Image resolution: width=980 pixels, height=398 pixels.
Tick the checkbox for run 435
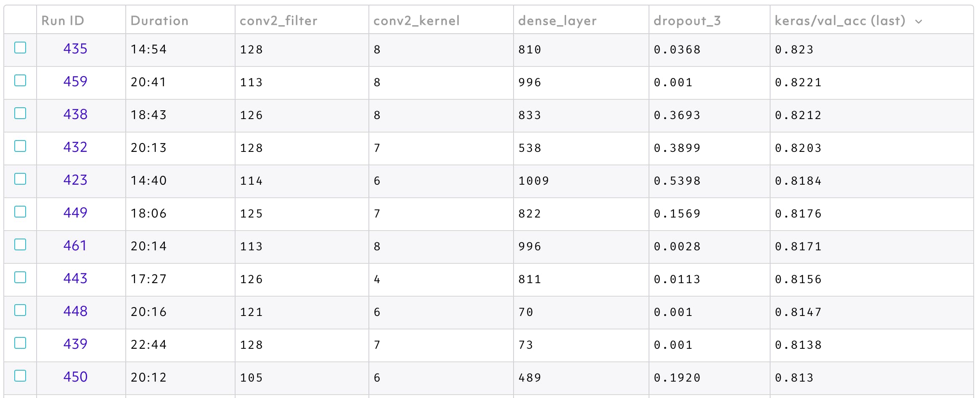[x=20, y=48]
